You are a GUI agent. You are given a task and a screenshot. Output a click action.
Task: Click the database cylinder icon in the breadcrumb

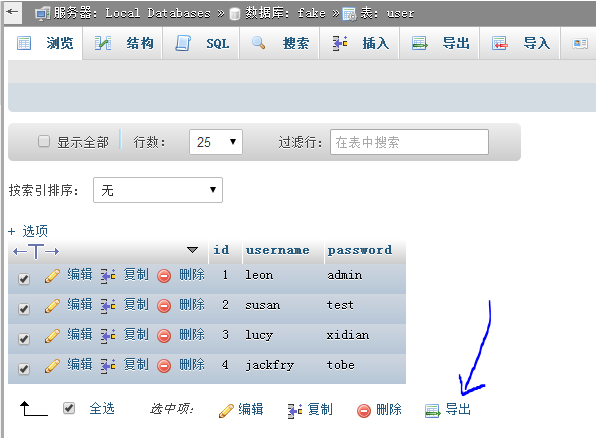click(x=235, y=14)
